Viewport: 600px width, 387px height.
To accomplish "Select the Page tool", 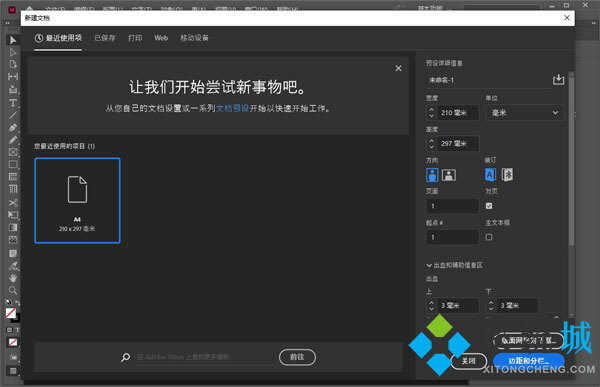I will click(x=13, y=64).
